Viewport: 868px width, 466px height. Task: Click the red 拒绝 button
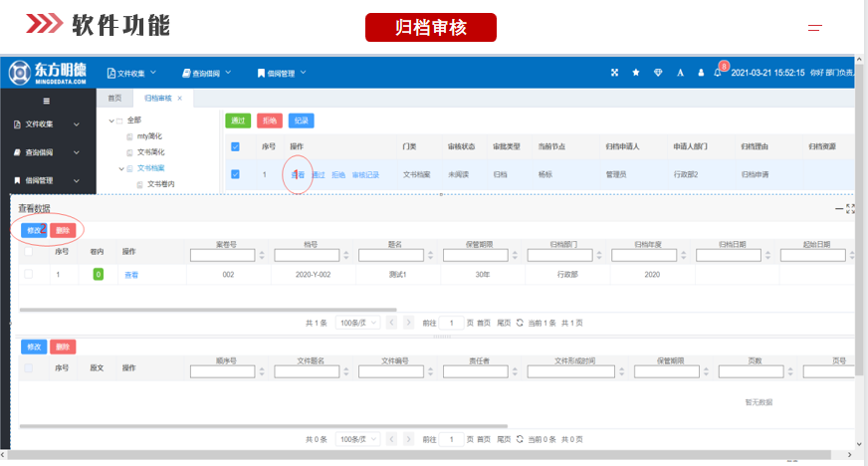coord(269,120)
